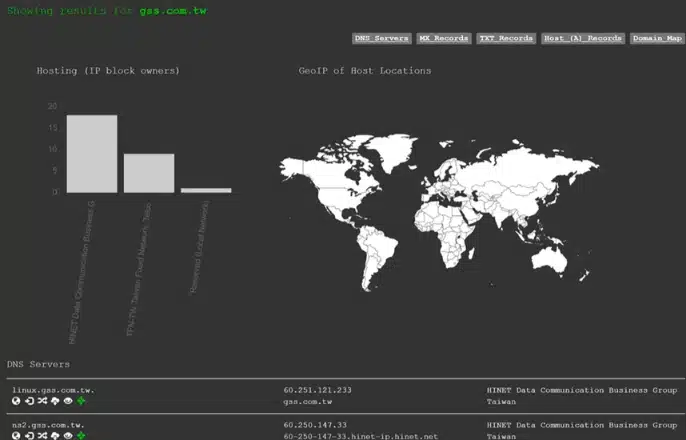Click HINET Data Communication bar in chart
This screenshot has width=686, height=440.
92,154
